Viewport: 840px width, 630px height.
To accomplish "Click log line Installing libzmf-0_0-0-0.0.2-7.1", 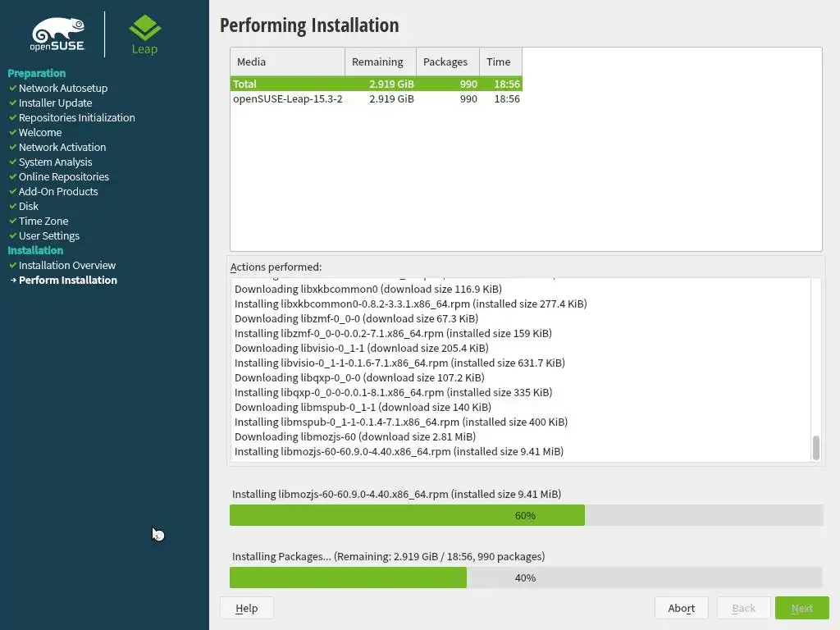I will [x=393, y=333].
